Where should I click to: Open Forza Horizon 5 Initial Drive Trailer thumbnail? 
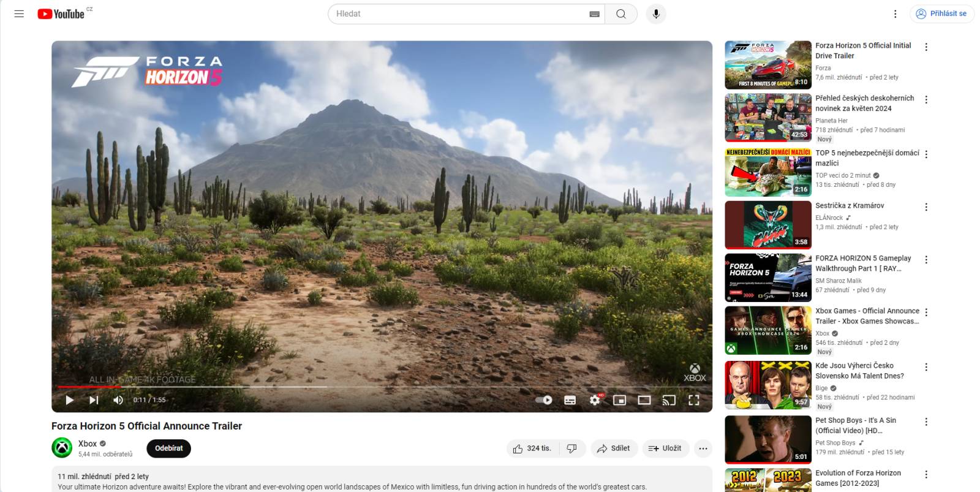[x=768, y=65]
